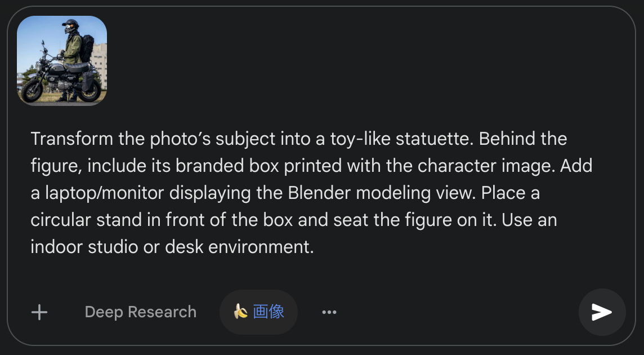Image resolution: width=644 pixels, height=355 pixels.
Task: Enable Deep Research mode
Action: [140, 312]
